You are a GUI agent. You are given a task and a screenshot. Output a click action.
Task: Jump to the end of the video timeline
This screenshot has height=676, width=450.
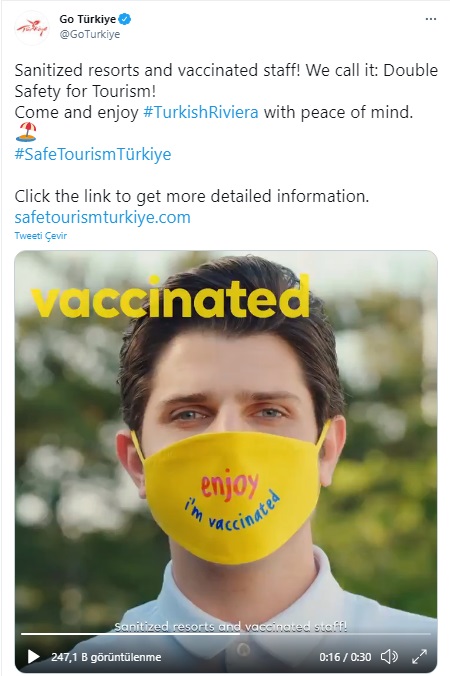coord(429,634)
